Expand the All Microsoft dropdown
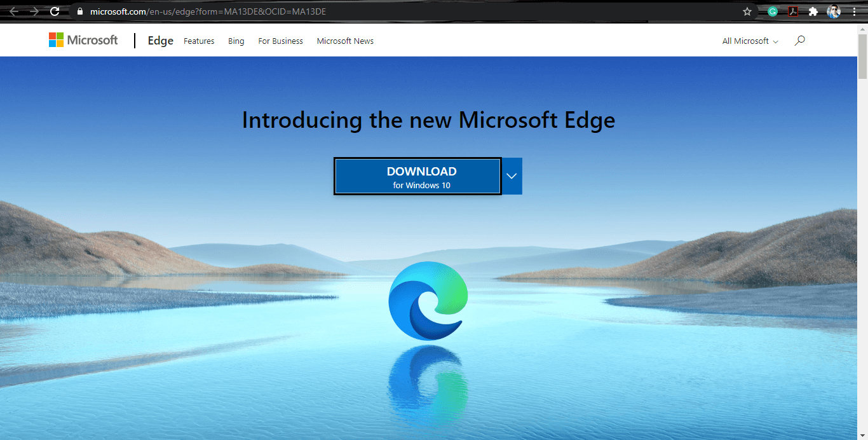This screenshot has height=440, width=868. click(x=750, y=41)
